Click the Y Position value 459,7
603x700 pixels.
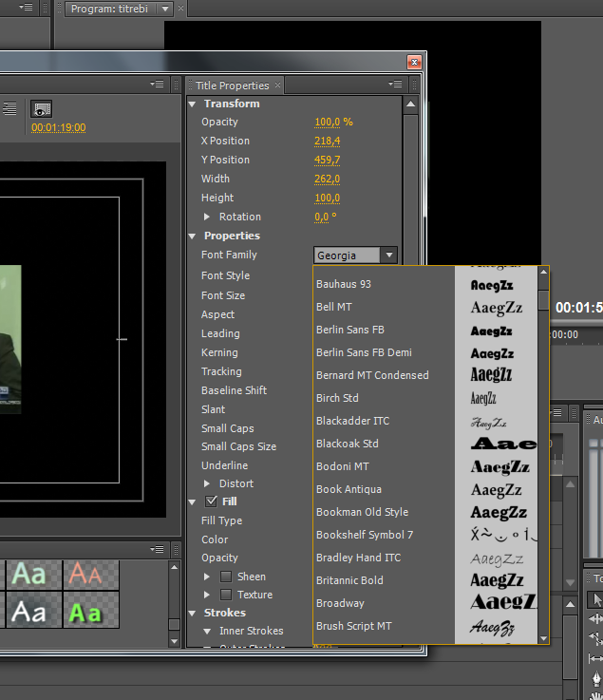click(328, 160)
